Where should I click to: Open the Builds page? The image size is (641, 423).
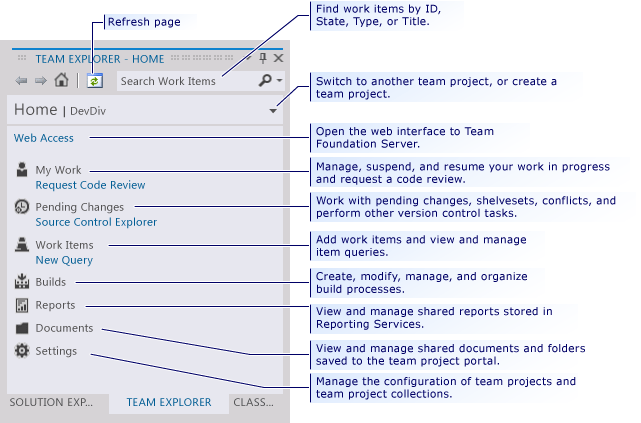pyautogui.click(x=51, y=282)
